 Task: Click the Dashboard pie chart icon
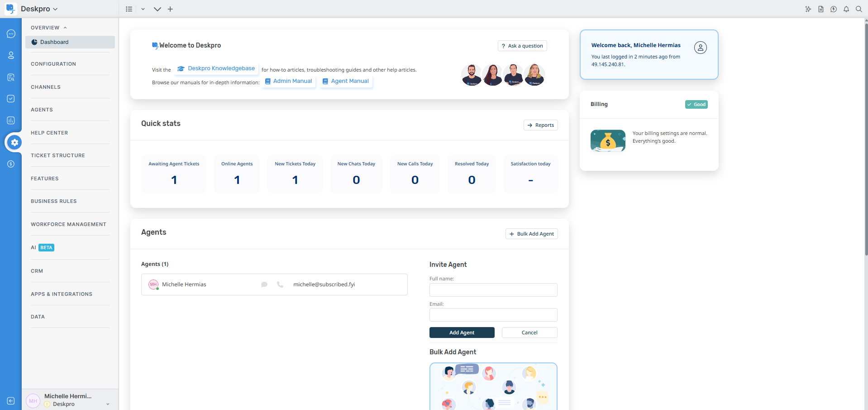click(x=34, y=42)
